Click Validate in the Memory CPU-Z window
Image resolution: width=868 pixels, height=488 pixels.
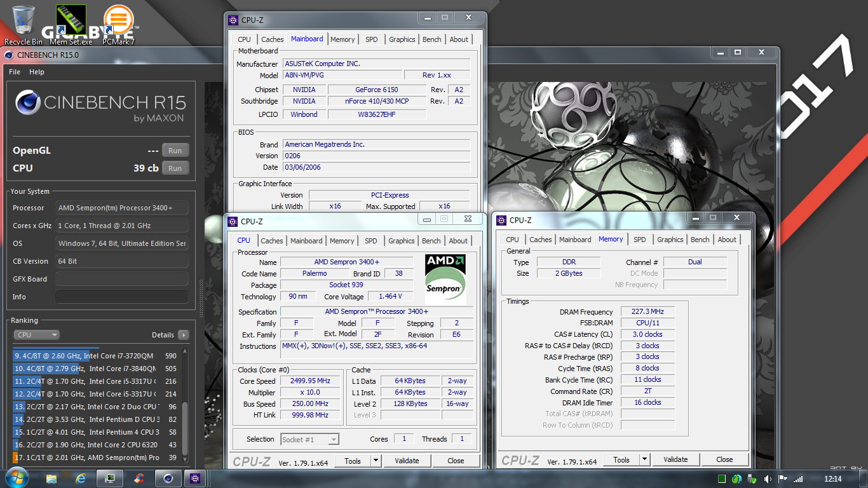[675, 459]
